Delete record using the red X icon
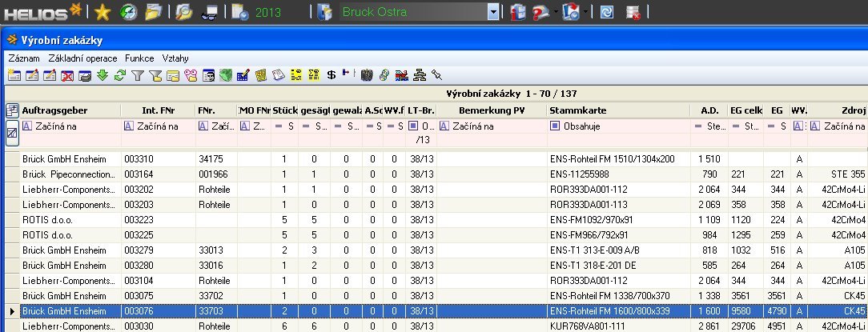 tap(67, 75)
